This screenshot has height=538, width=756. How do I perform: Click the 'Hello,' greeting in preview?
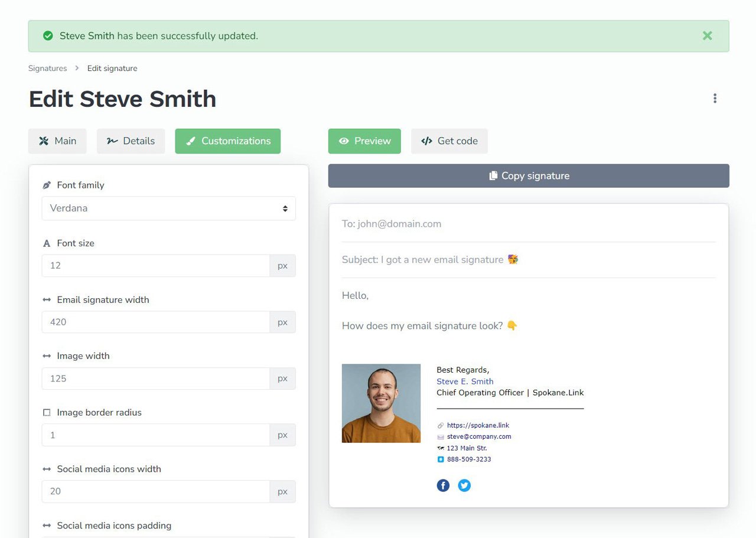[355, 295]
